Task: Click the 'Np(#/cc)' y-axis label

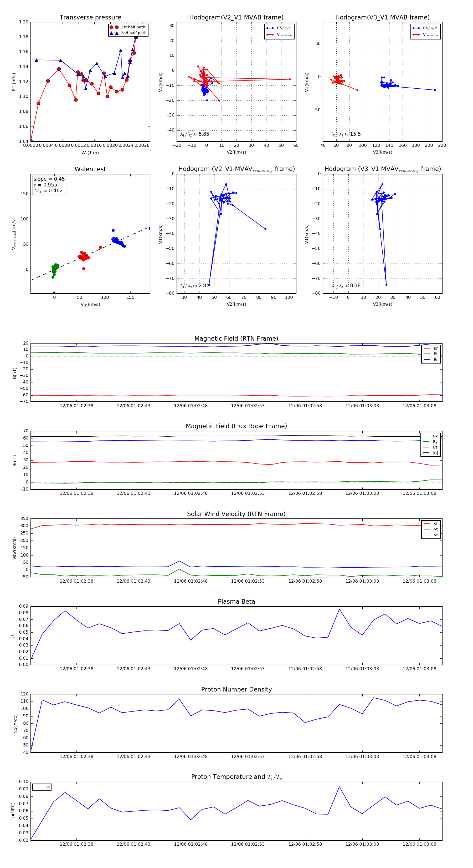Action: [15, 723]
